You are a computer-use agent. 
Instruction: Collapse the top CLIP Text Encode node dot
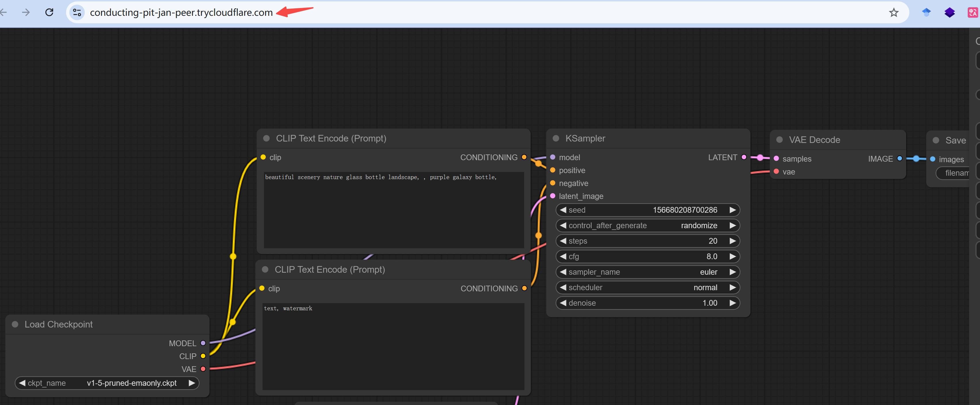click(x=266, y=138)
